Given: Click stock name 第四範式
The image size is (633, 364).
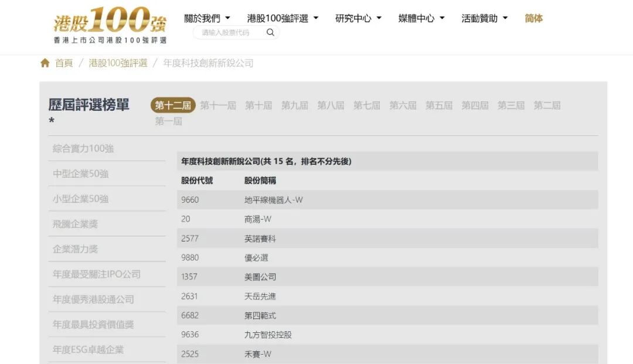Looking at the screenshot, I should [260, 315].
